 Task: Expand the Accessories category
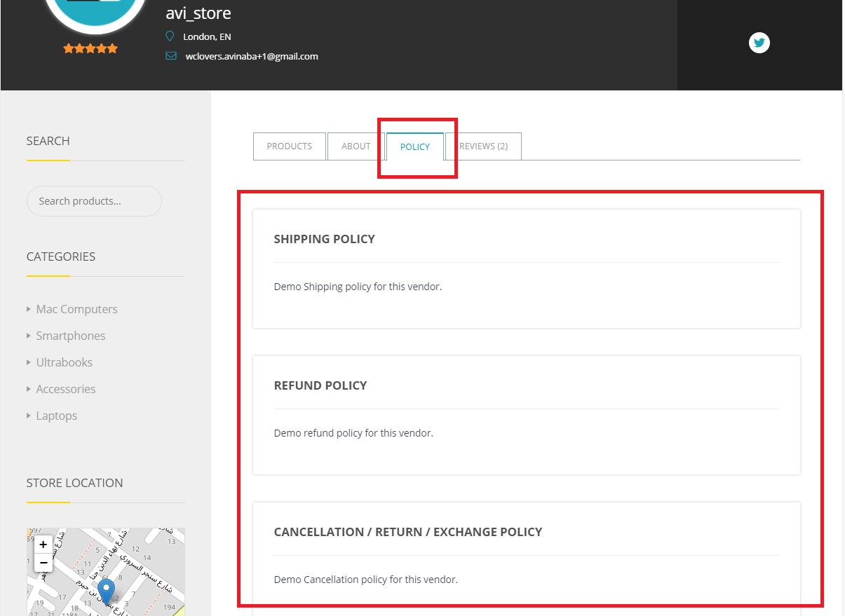point(65,388)
